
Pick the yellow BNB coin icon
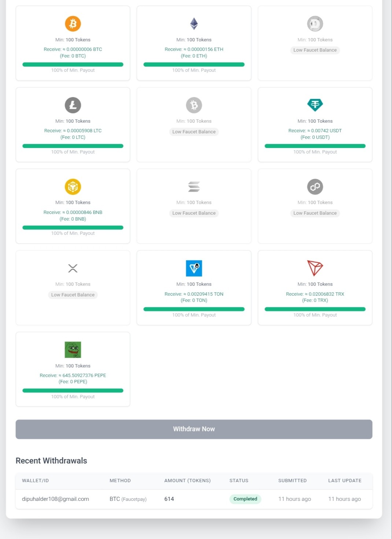73,187
